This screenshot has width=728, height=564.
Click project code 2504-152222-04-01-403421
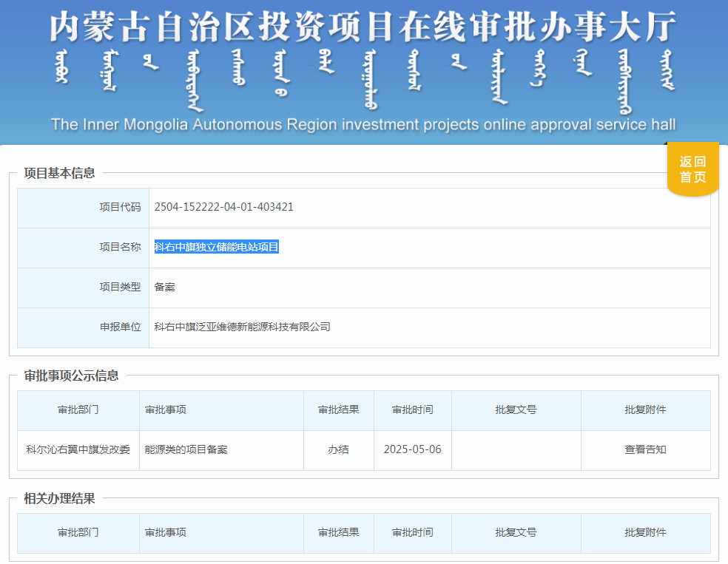pyautogui.click(x=223, y=207)
